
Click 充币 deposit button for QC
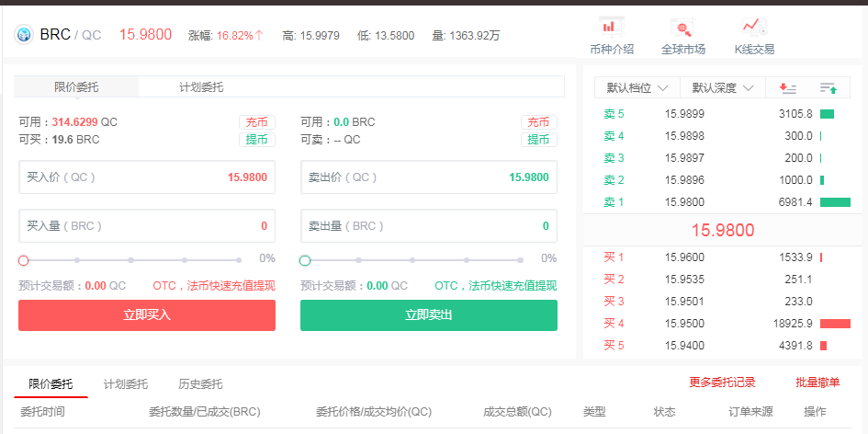257,122
